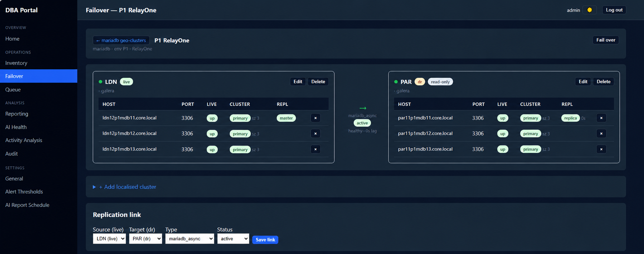Remove host par11p1mdb11.core.local with x
This screenshot has height=254, width=644.
click(601, 118)
